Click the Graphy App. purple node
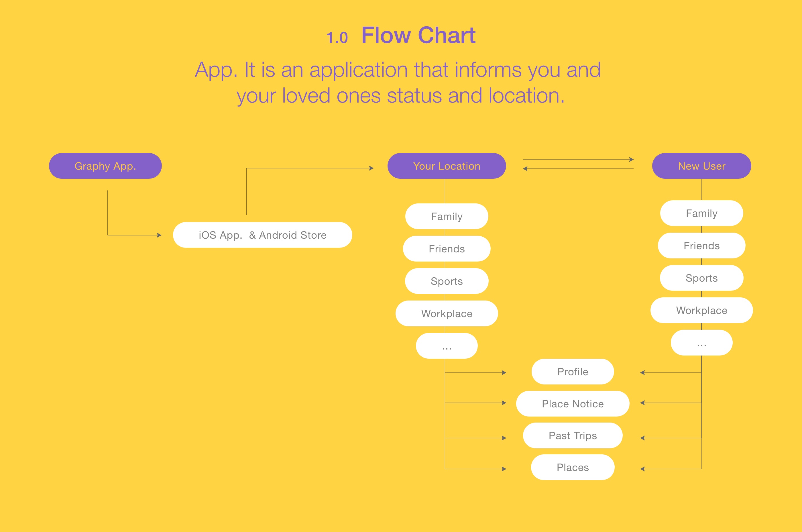The width and height of the screenshot is (802, 532). point(105,166)
